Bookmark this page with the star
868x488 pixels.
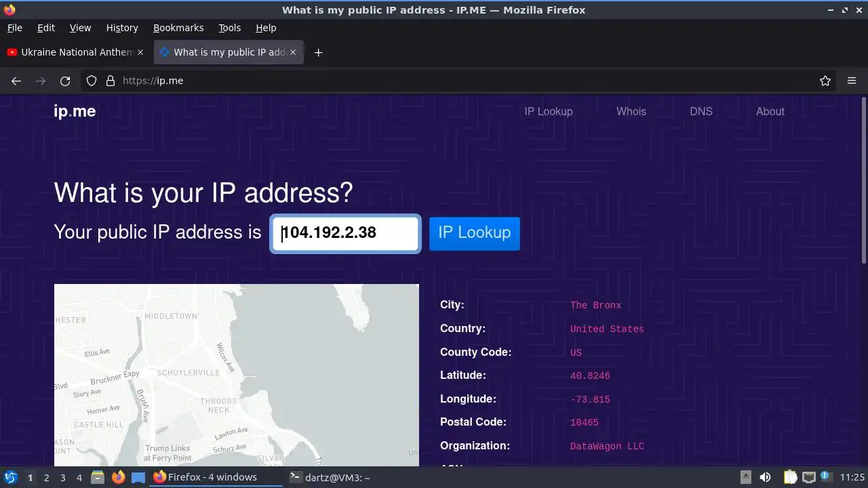pos(825,81)
